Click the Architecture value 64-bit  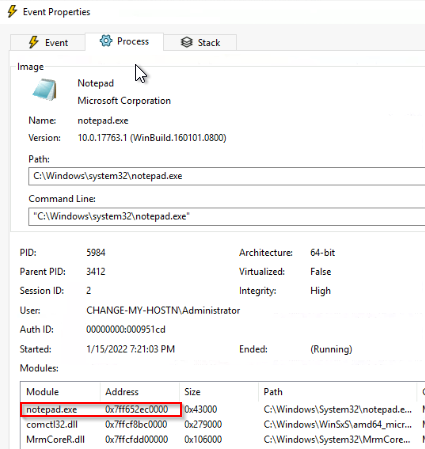pos(322,253)
